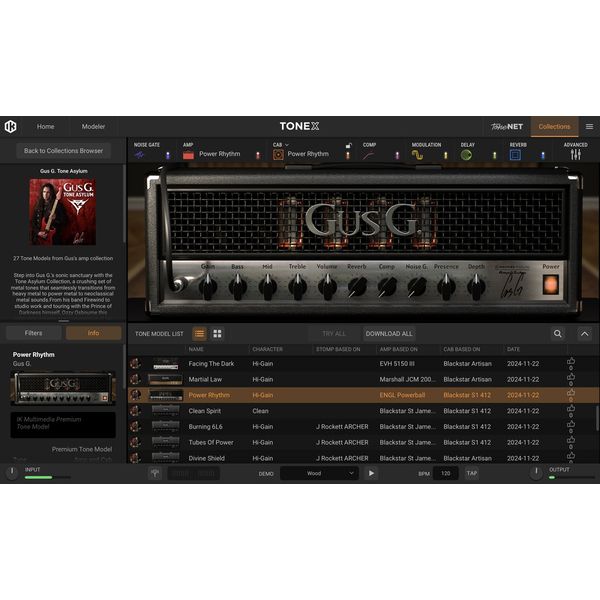
Task: Toggle the Delay power switch
Action: tap(494, 155)
